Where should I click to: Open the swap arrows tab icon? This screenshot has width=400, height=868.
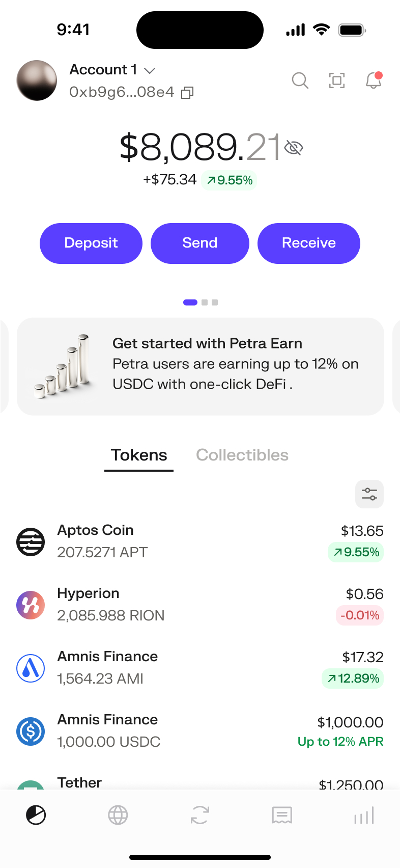[200, 815]
